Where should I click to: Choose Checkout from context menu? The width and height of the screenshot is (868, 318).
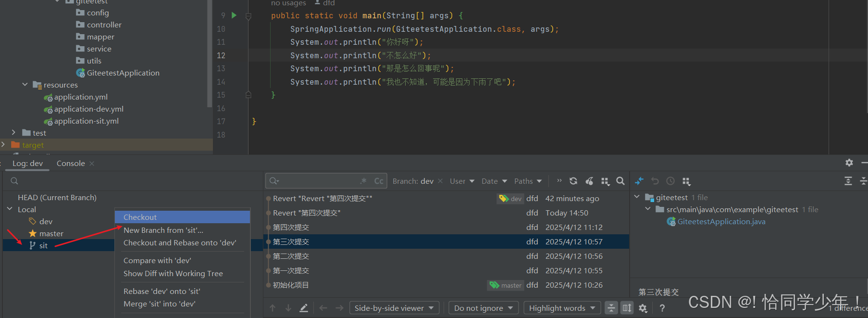pyautogui.click(x=183, y=217)
